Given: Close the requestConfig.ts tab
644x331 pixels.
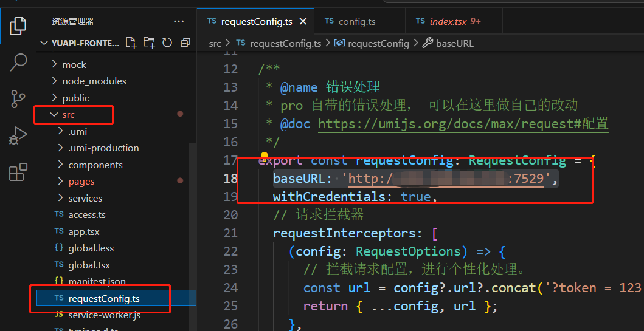Looking at the screenshot, I should point(303,21).
